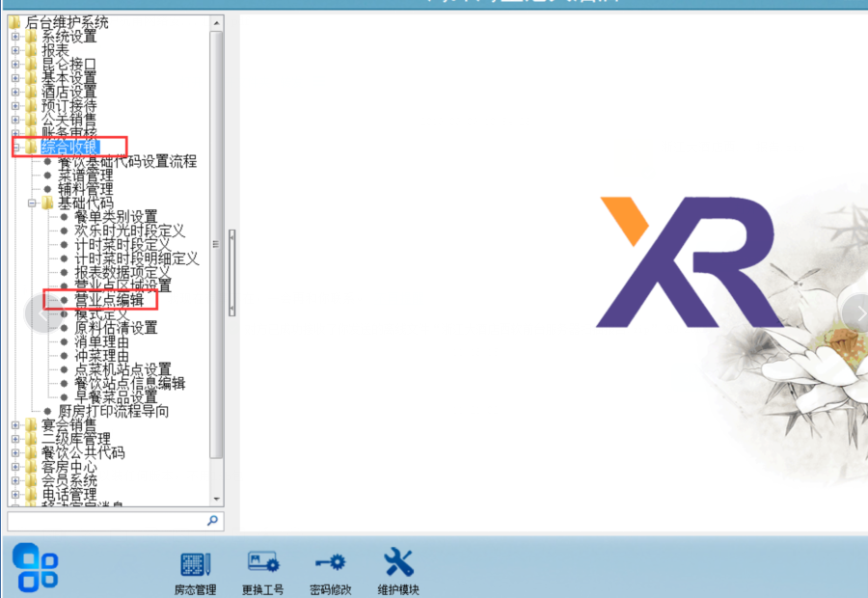
Task: Click the folder icon beside 二级库管理
Action: point(32,439)
